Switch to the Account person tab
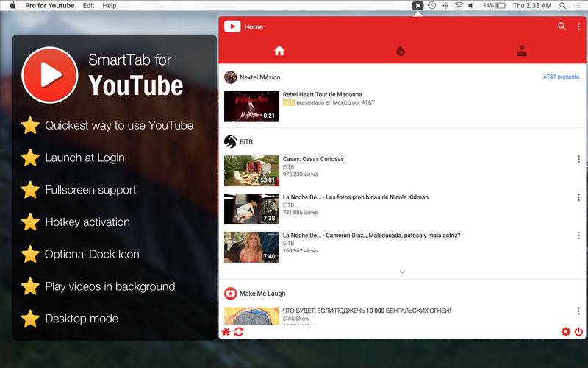The width and height of the screenshot is (588, 368). coord(522,50)
